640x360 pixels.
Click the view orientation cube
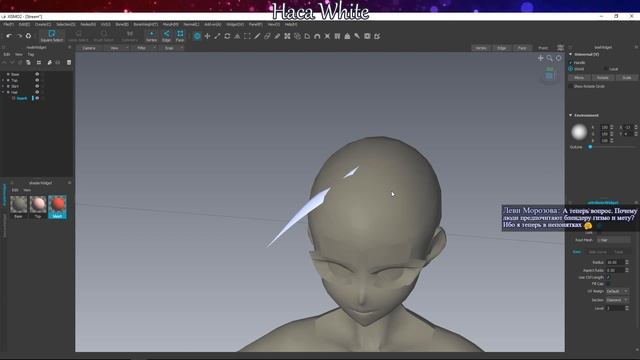pyautogui.click(x=549, y=75)
